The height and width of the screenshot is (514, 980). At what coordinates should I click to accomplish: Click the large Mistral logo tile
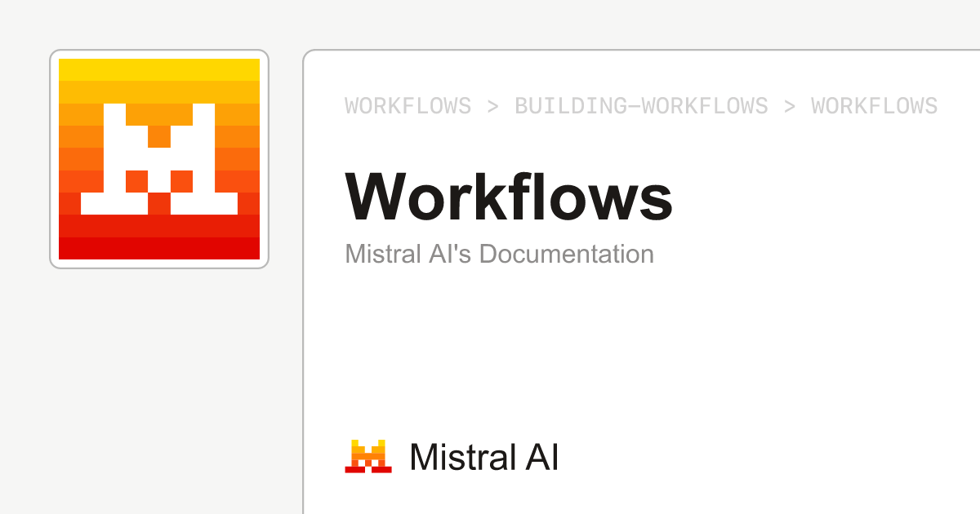(x=159, y=159)
